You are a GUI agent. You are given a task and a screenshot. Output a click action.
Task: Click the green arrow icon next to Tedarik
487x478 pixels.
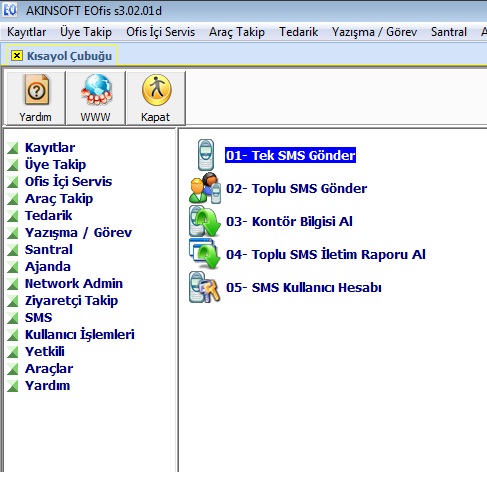[x=13, y=216]
